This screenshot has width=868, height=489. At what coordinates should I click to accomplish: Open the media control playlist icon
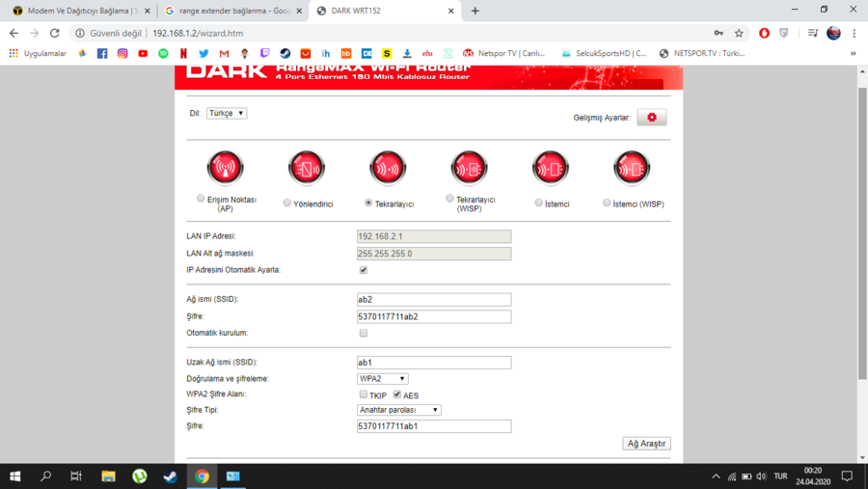pos(813,33)
